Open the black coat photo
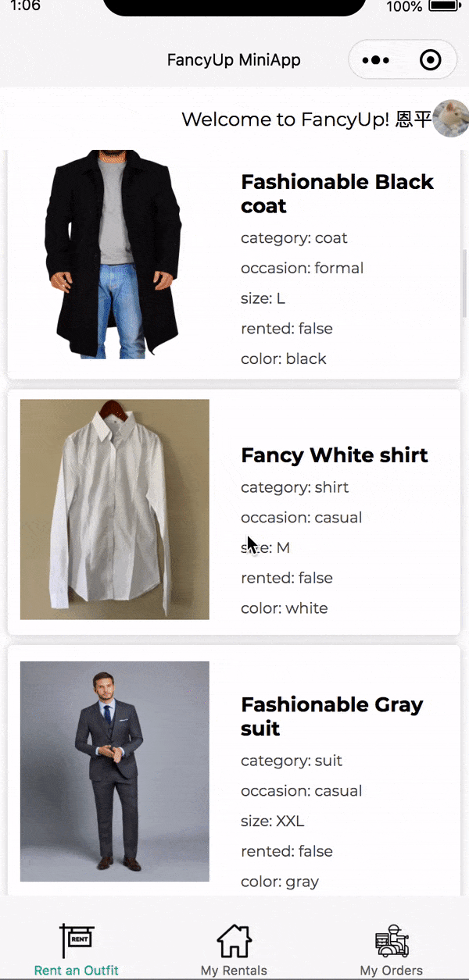469x980 pixels. (x=114, y=254)
